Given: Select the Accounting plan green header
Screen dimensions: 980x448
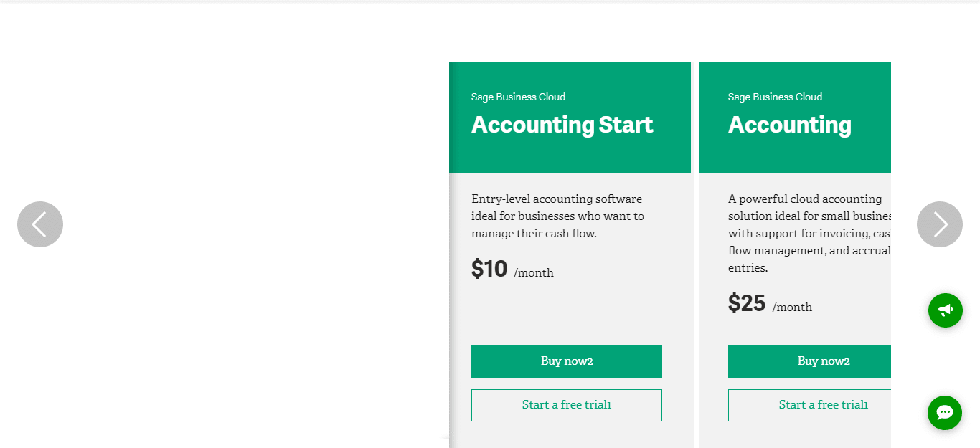Looking at the screenshot, I should pos(795,118).
